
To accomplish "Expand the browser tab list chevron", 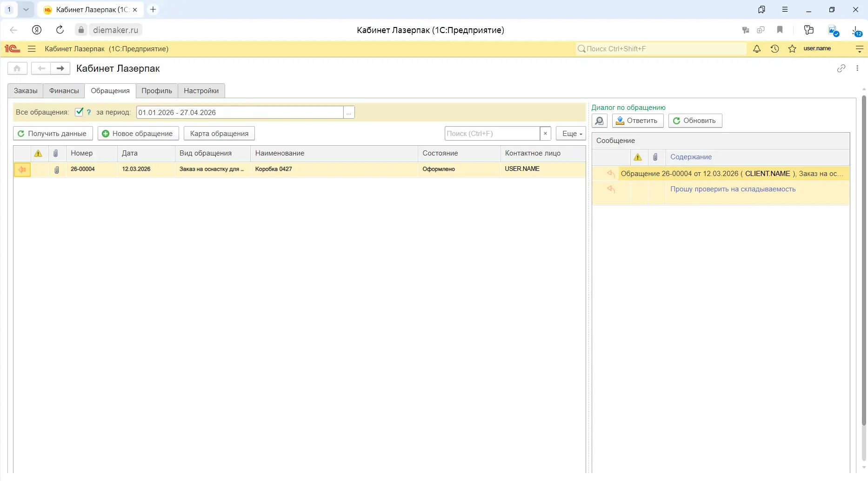I will tap(26, 9).
